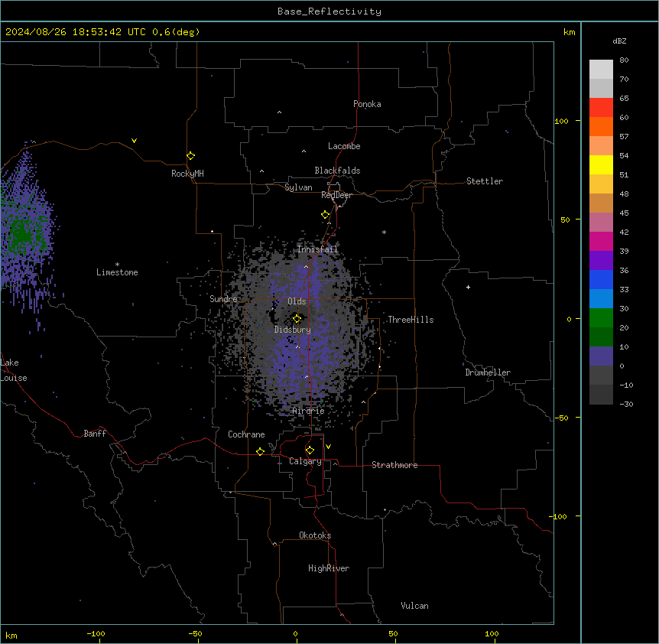The image size is (659, 644).
Task: Click the Cochrane town label
Action: click(x=246, y=434)
